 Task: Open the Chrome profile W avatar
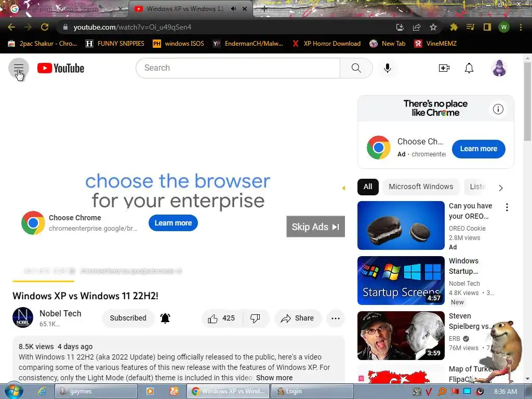coord(504,27)
